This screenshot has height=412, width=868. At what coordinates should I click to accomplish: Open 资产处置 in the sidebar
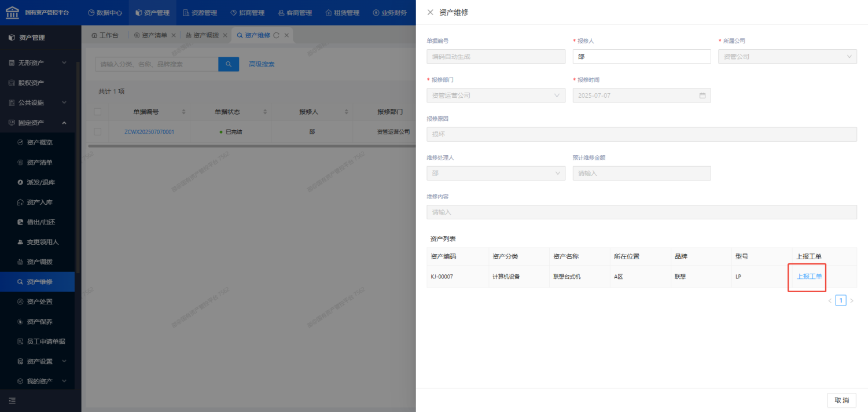[37, 301]
